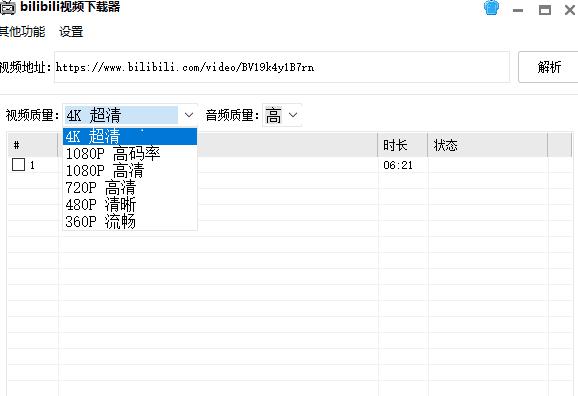Collapse the 视频质量 dropdown arrow
This screenshot has height=396, width=578.
click(x=189, y=115)
